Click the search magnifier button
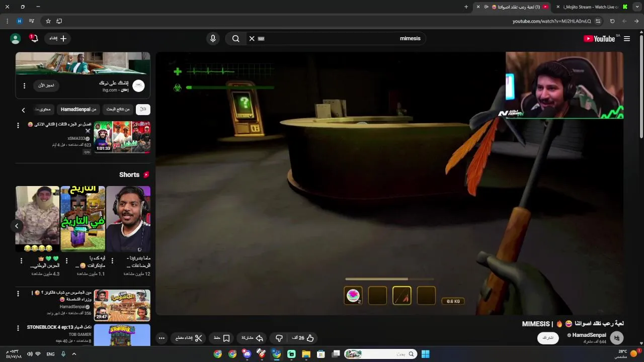This screenshot has width=644, height=362. (235, 38)
